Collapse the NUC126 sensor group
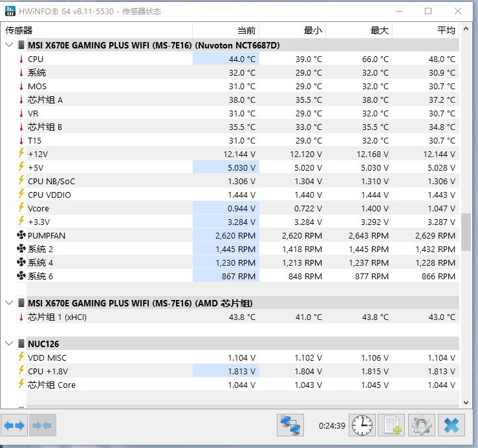The width and height of the screenshot is (478, 448). point(9,344)
